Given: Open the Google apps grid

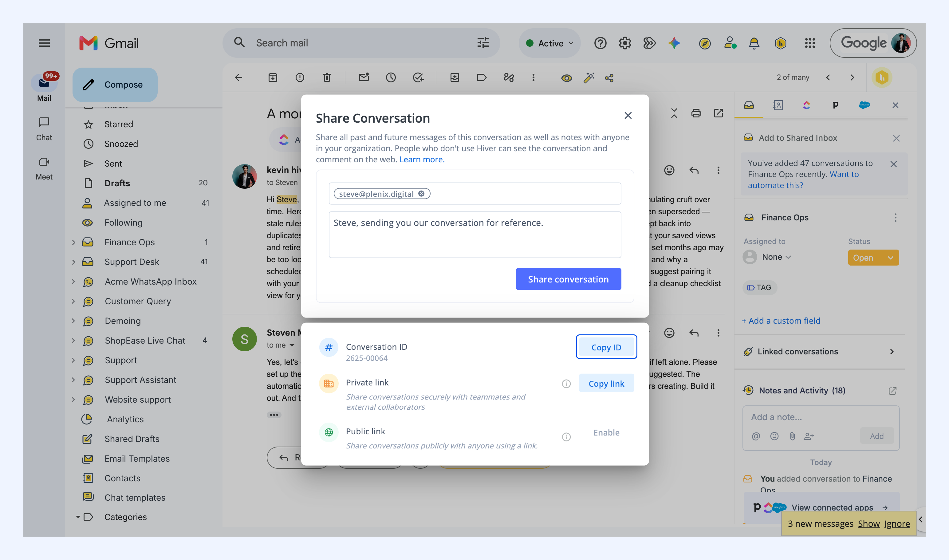Looking at the screenshot, I should 810,43.
